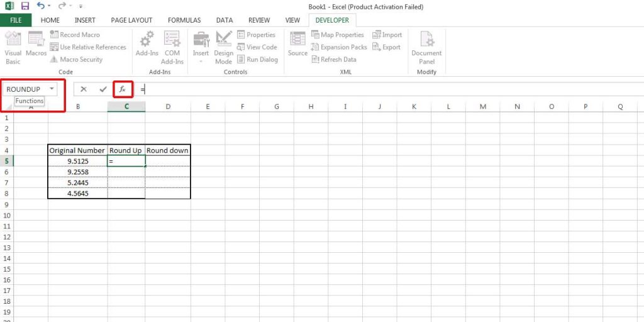Customize Quick Access Toolbar dropdown
The height and width of the screenshot is (322, 644).
(80, 6)
